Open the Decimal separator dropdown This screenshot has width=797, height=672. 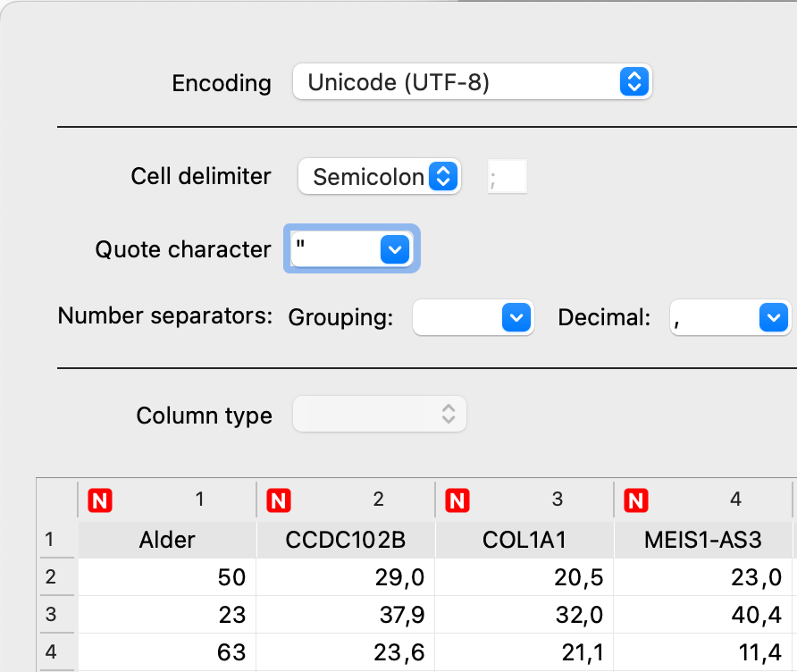(x=771, y=318)
